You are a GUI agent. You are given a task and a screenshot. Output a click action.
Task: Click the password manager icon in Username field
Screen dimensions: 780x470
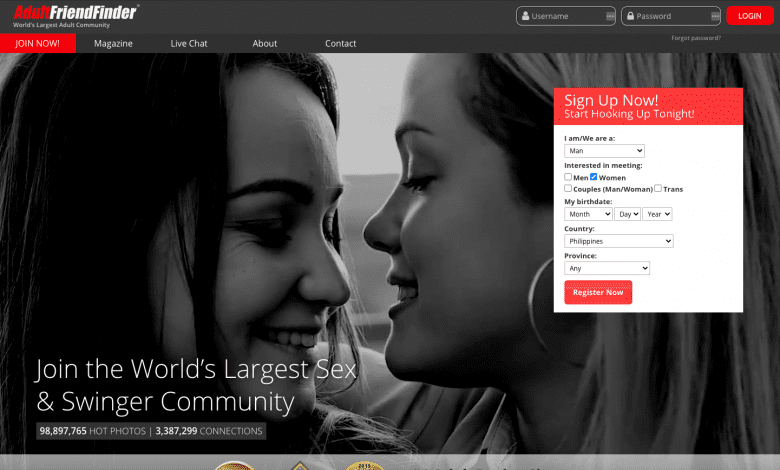click(x=610, y=16)
